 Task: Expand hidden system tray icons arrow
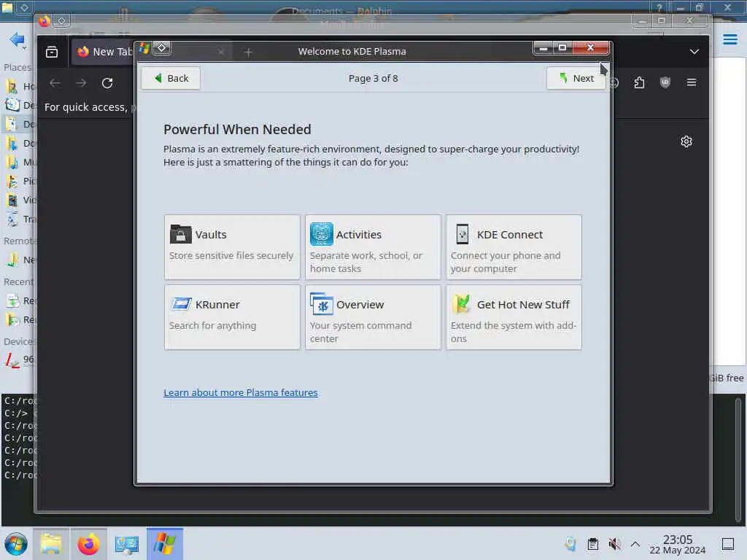635,544
